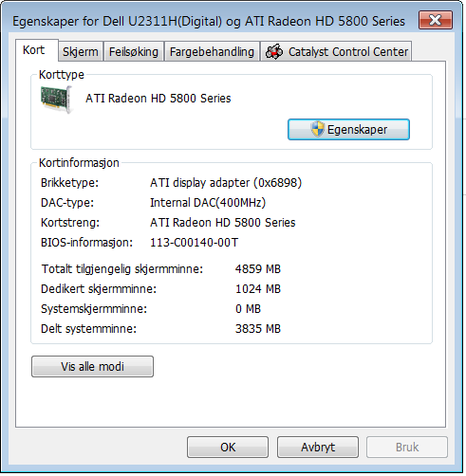Click the Totalt tilgjengelig skjermminne value
The height and width of the screenshot is (476, 466).
click(x=258, y=269)
